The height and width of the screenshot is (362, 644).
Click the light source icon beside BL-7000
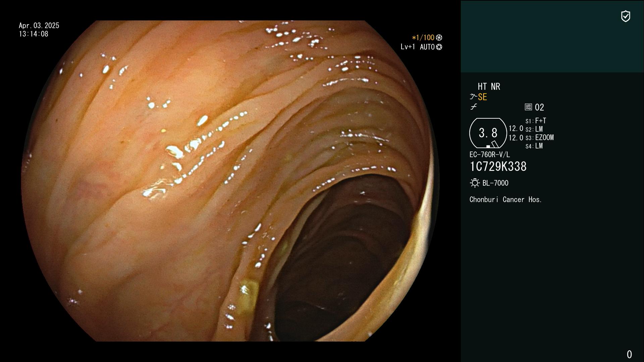[x=475, y=183]
